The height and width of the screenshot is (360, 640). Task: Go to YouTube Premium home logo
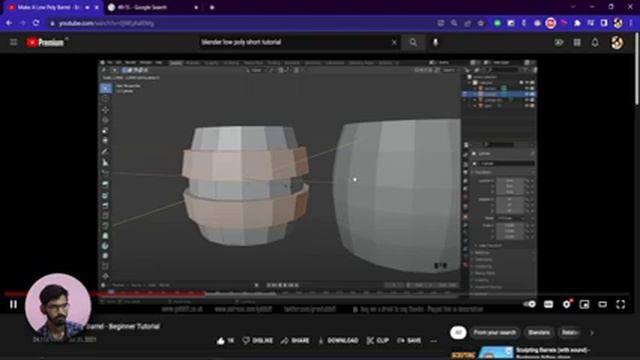click(x=45, y=42)
